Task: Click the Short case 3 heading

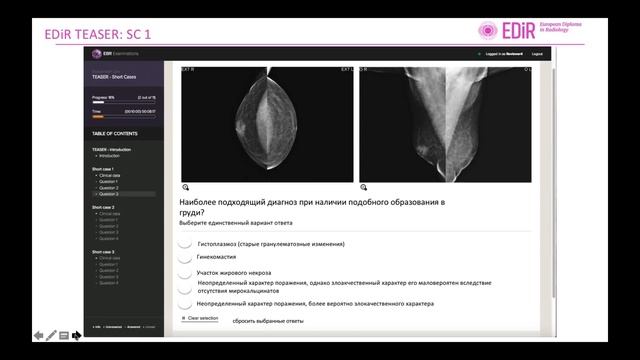Action: tap(103, 252)
